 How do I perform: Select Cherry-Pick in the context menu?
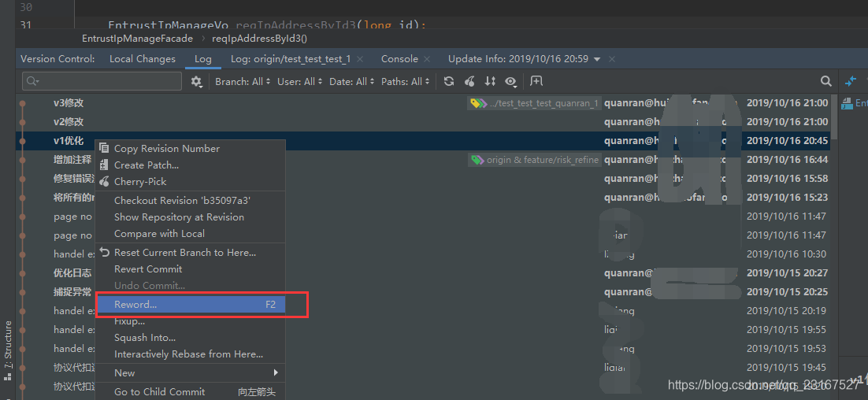click(191, 181)
